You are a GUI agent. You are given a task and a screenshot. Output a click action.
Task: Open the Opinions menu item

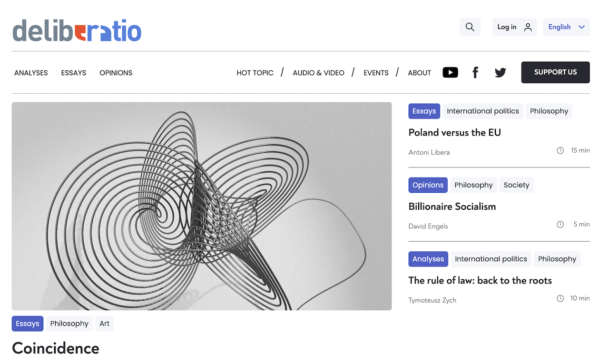point(116,73)
